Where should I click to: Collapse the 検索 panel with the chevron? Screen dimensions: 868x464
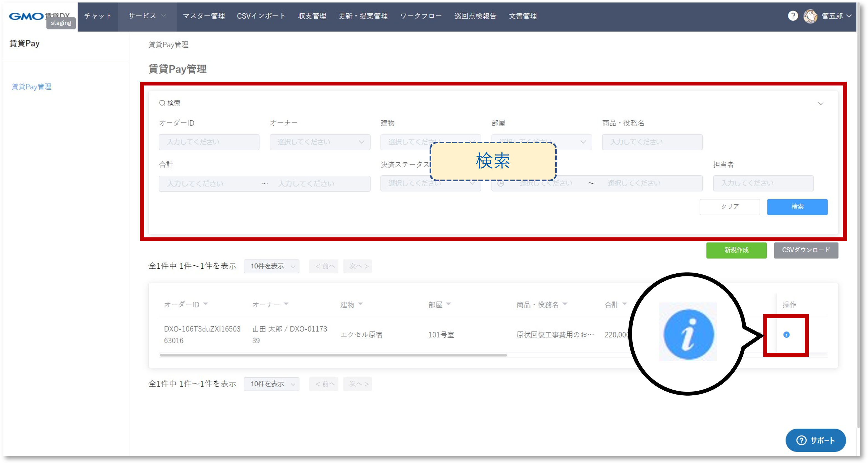click(x=820, y=103)
